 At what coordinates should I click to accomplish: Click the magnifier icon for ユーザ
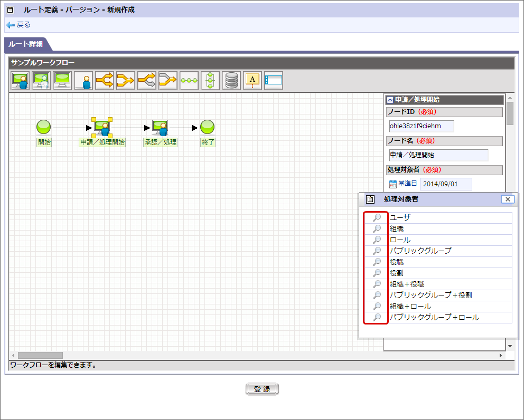377,218
